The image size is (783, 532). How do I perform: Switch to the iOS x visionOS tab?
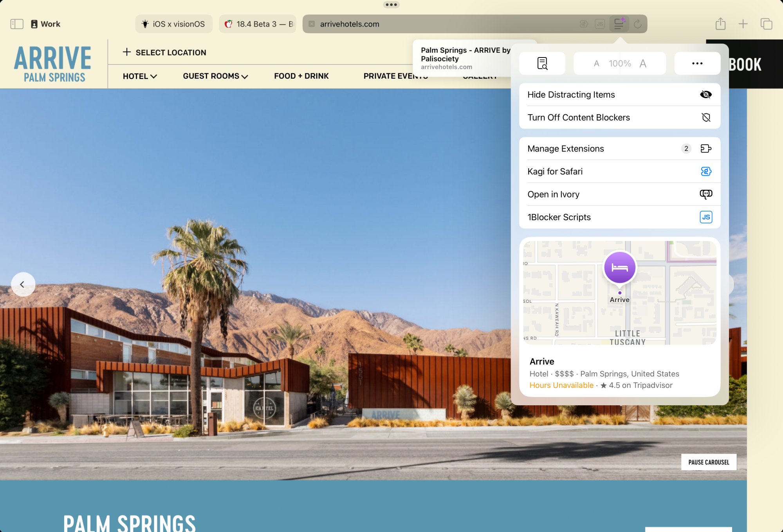point(174,24)
